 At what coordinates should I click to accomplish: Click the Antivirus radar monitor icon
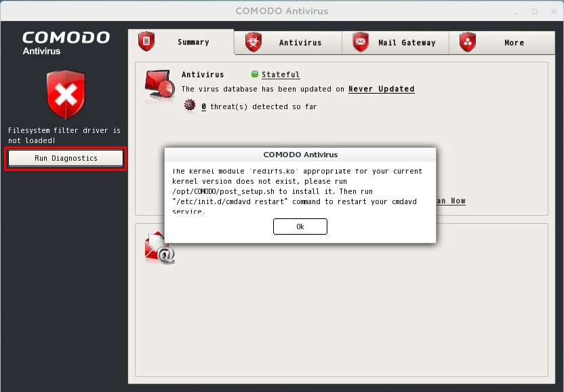(x=160, y=87)
